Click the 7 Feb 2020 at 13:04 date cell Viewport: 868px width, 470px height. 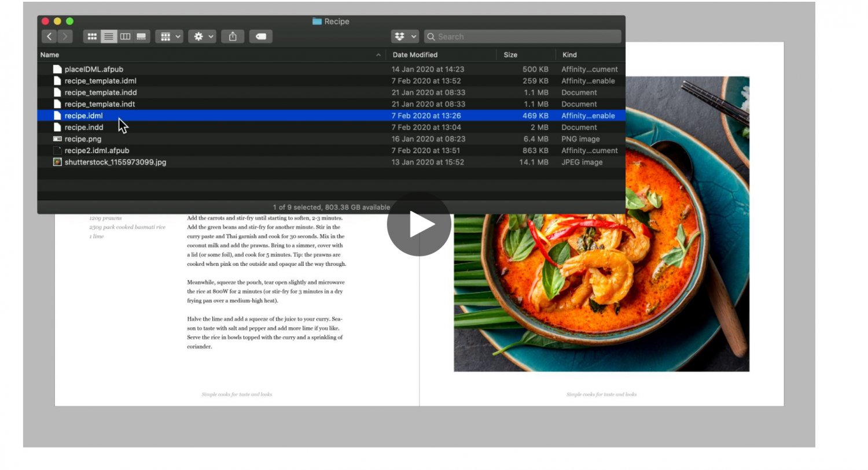426,127
